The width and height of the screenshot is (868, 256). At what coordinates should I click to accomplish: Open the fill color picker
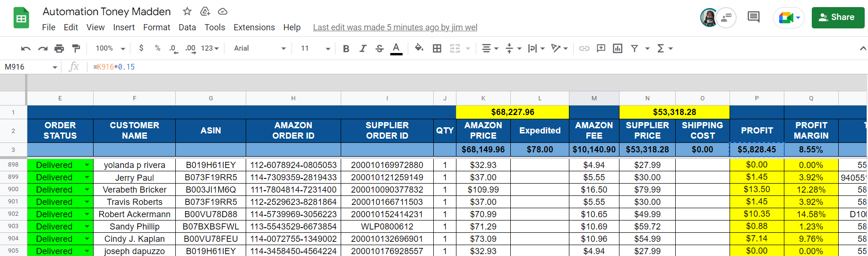tap(419, 48)
